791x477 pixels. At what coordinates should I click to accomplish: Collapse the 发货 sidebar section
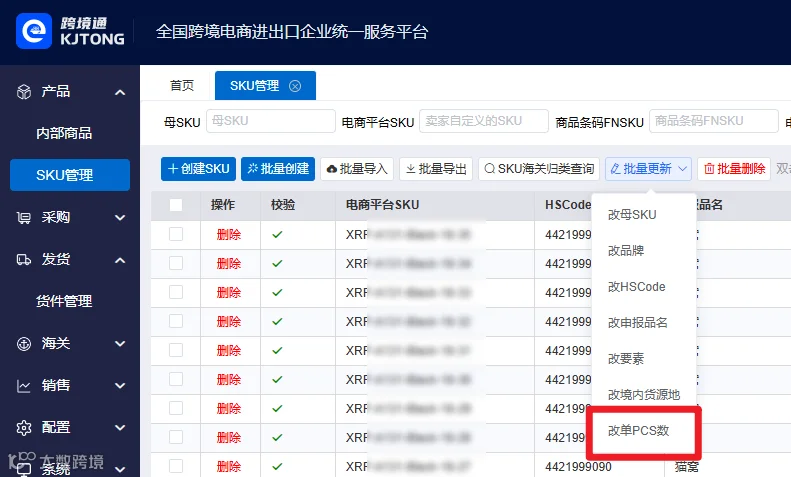pos(120,260)
